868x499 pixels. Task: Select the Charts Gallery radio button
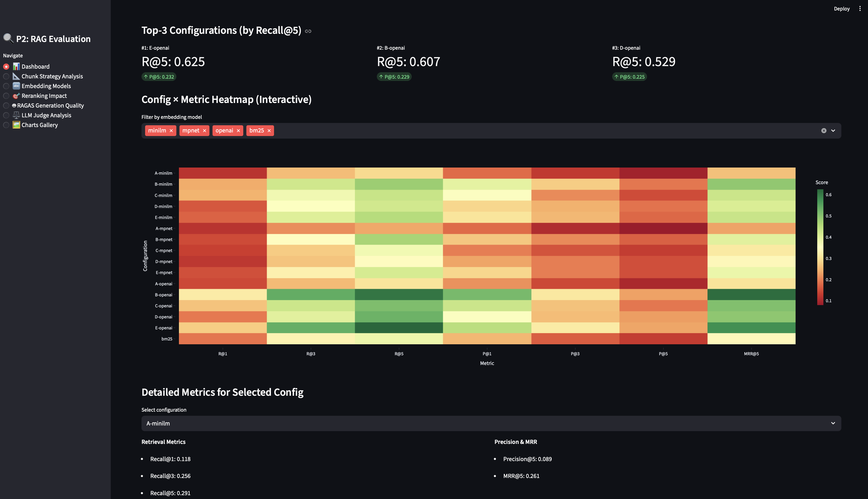point(6,125)
